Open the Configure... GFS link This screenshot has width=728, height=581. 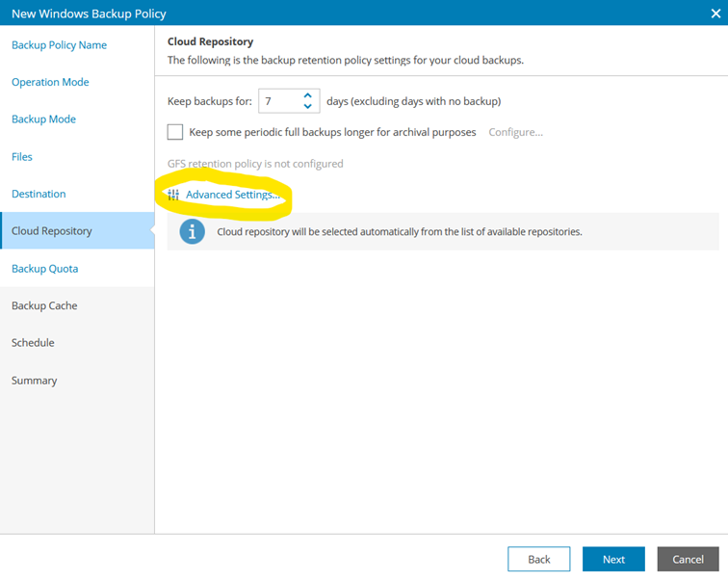click(x=515, y=132)
